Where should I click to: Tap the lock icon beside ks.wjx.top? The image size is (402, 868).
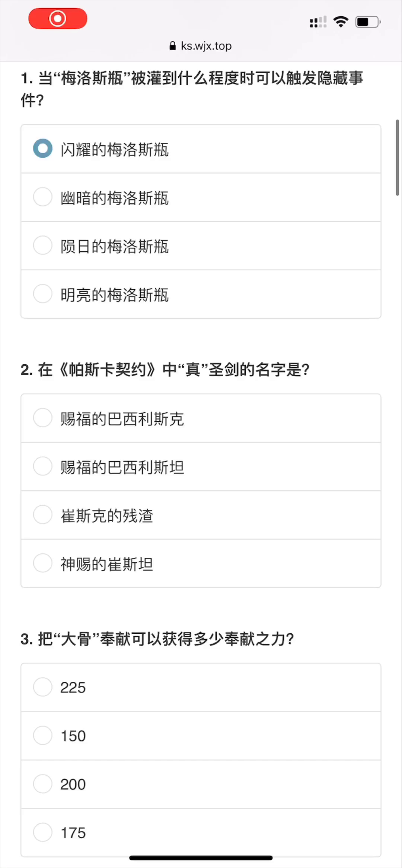(x=172, y=46)
